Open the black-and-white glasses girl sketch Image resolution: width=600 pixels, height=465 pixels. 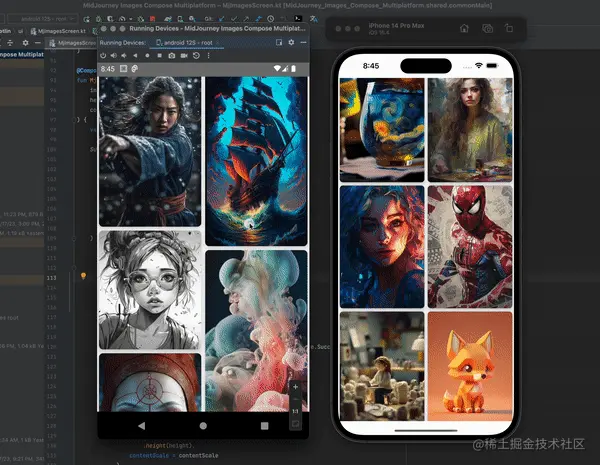point(150,290)
